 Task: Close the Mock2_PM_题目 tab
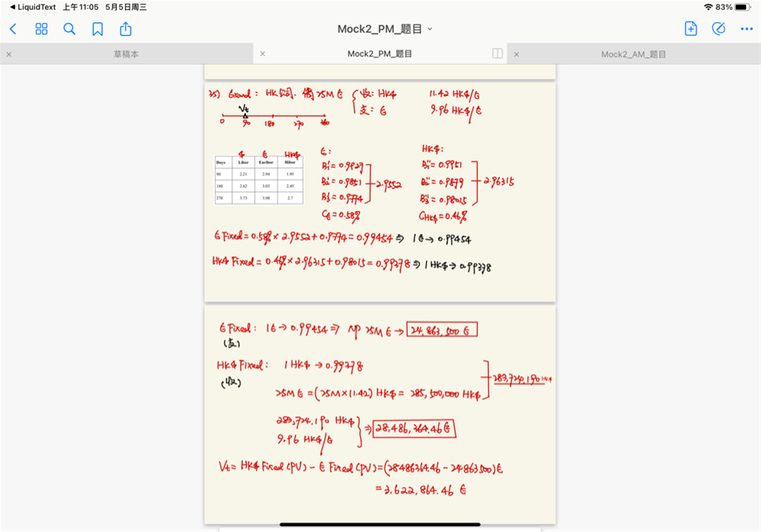[x=262, y=54]
